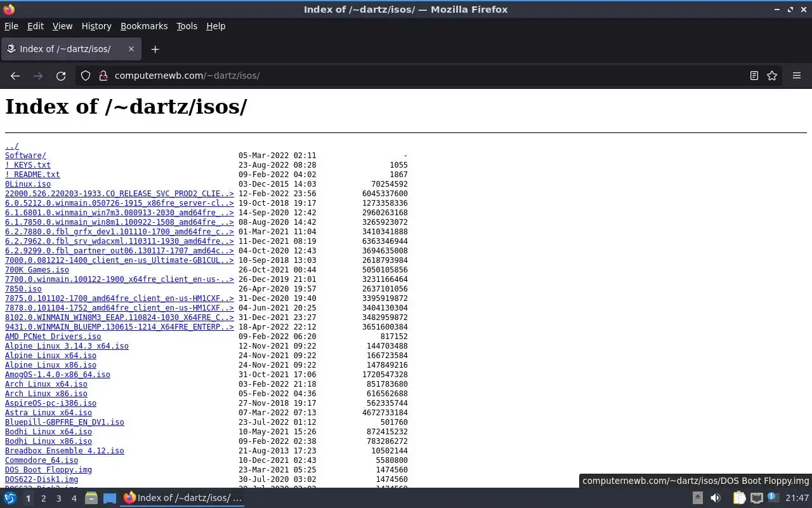Open the Edit menu
The height and width of the screenshot is (508, 812).
tap(36, 26)
